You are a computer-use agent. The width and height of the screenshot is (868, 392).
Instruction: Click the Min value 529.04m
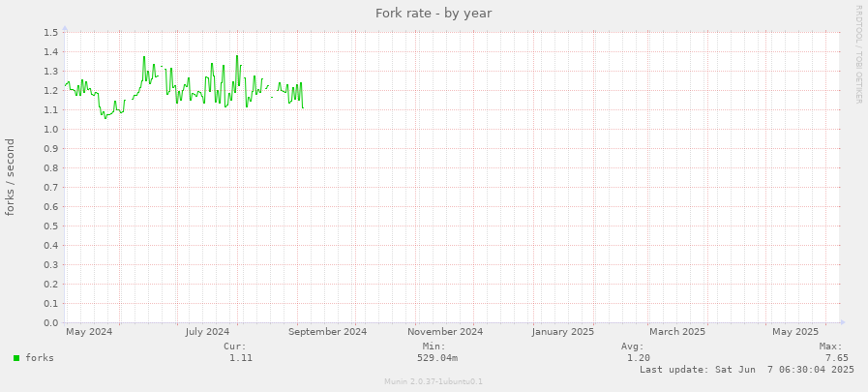[437, 358]
